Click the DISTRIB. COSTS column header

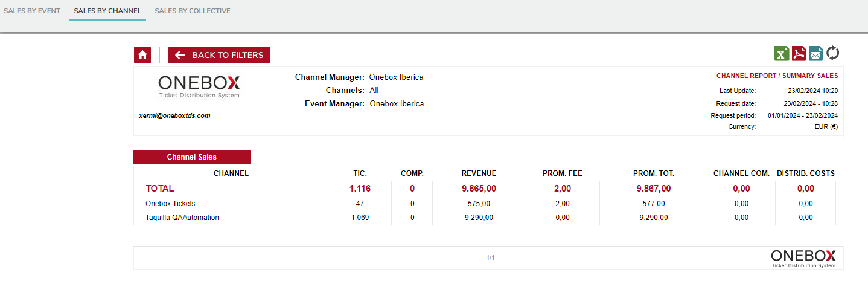(805, 173)
